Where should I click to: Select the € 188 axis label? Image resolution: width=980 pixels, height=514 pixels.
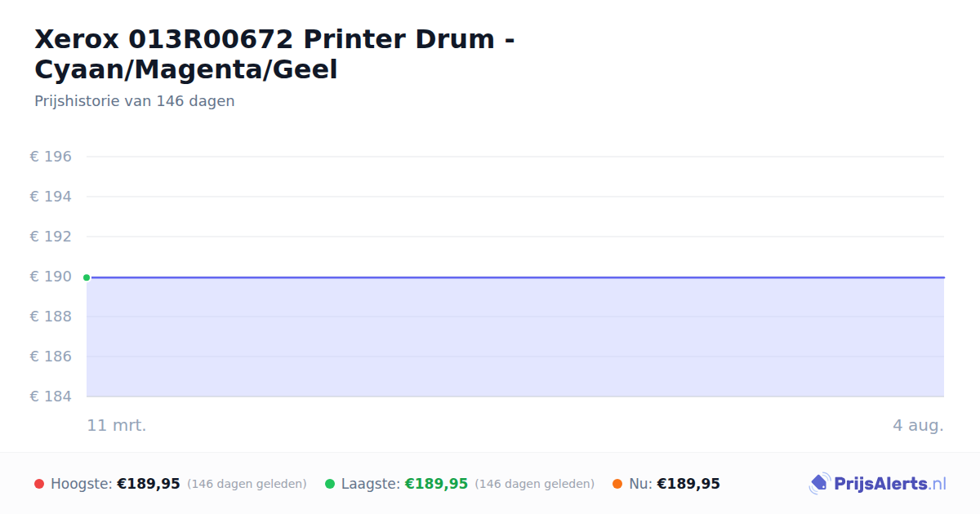point(51,317)
